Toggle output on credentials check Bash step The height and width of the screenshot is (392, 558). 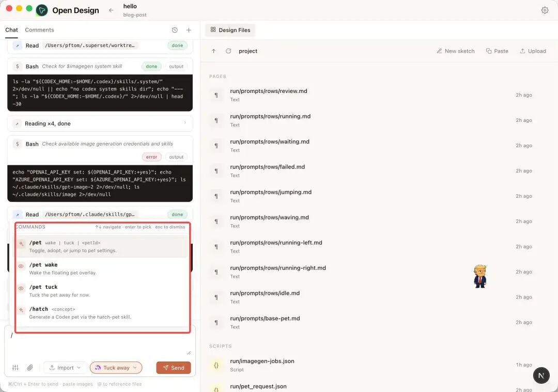[x=176, y=157]
